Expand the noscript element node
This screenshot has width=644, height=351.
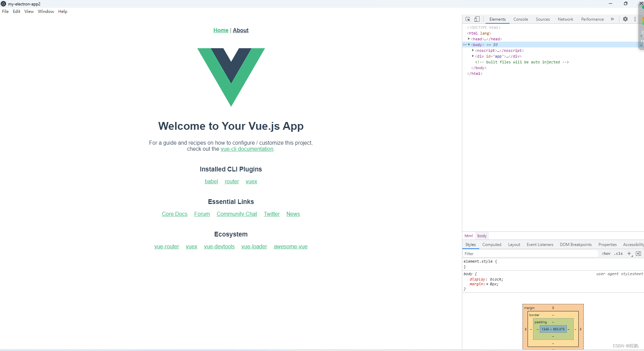[x=473, y=50]
